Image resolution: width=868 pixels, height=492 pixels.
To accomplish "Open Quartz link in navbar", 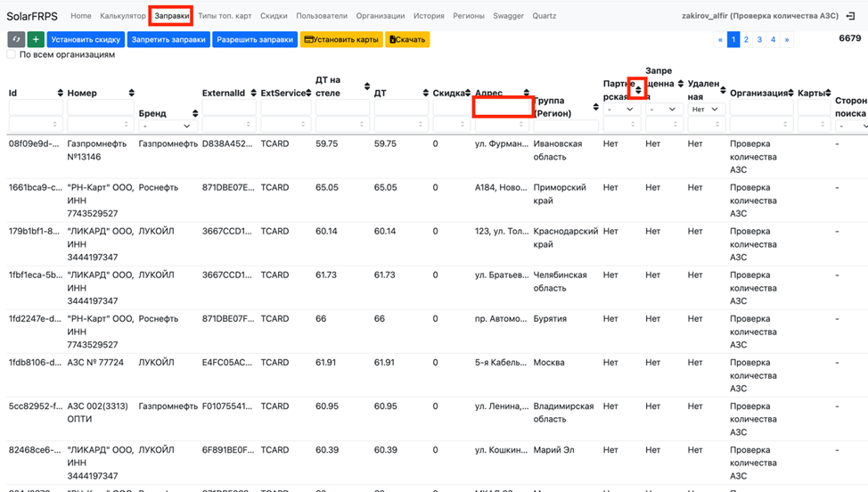I will click(545, 16).
